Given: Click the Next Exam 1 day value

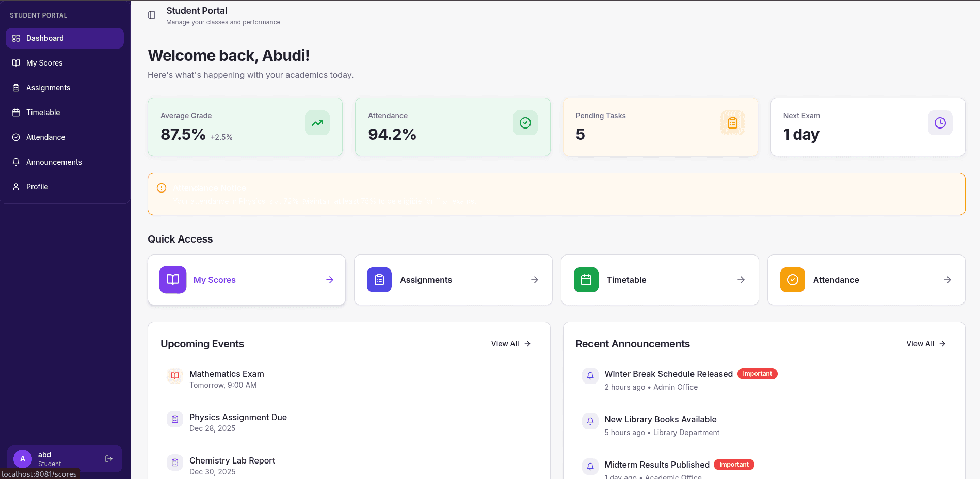Looking at the screenshot, I should click(x=801, y=134).
